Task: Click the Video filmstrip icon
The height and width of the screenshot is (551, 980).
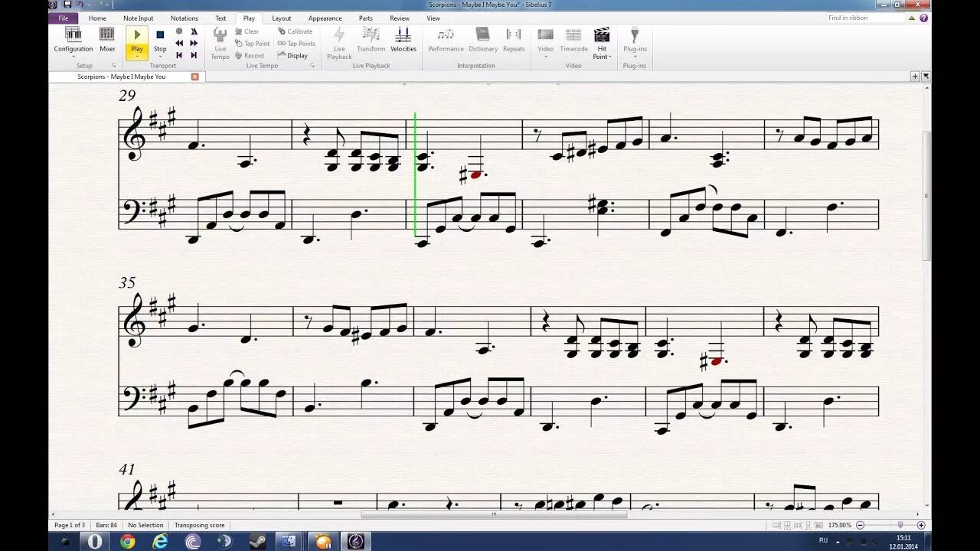Action: 545,34
